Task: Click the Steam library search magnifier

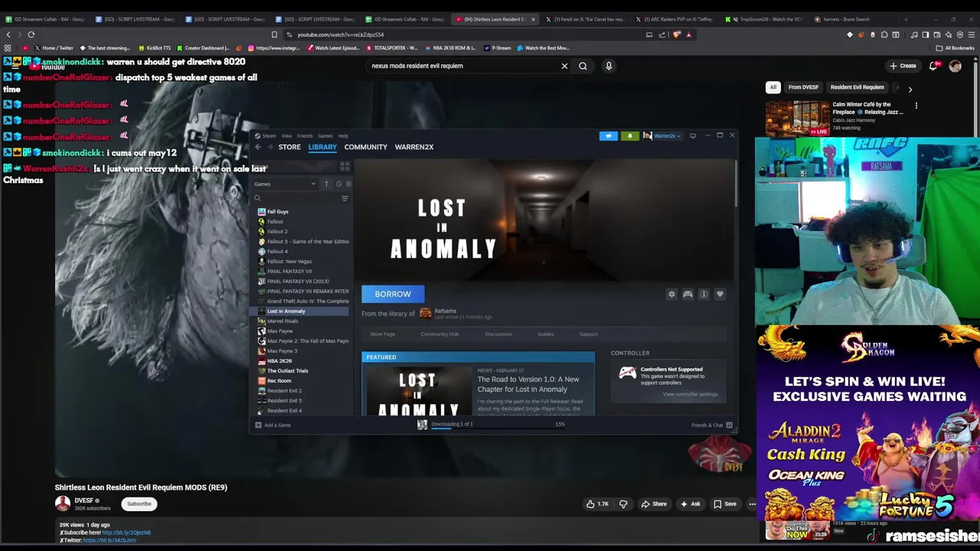Action: click(x=258, y=198)
